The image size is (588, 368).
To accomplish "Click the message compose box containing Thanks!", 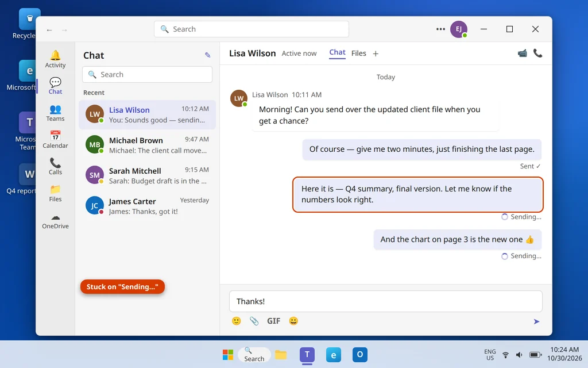I will coord(386,301).
